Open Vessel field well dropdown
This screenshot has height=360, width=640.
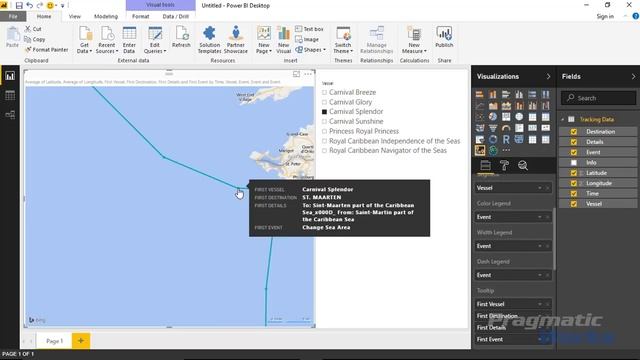[x=540, y=188]
